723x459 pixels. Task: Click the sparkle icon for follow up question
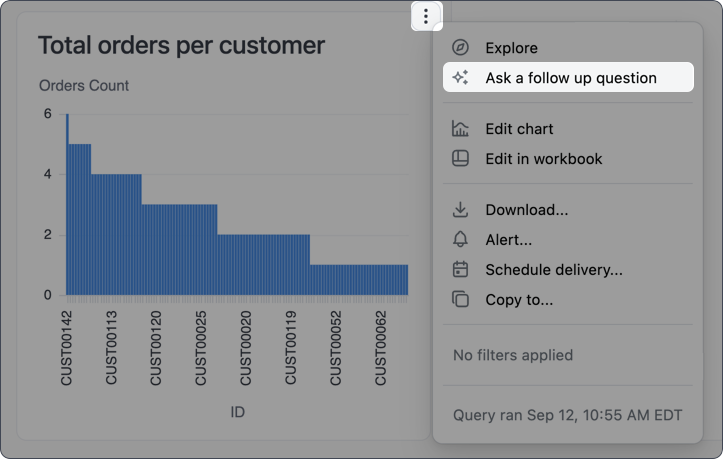click(x=460, y=78)
